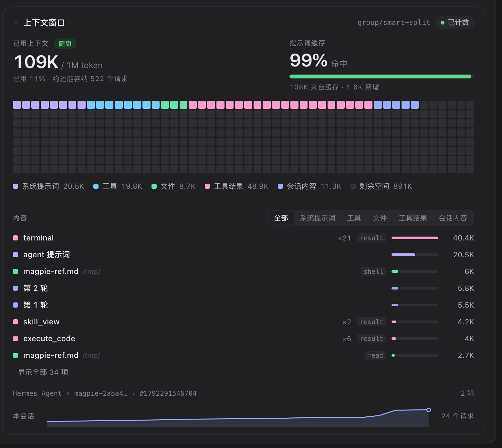
Task: Open the 工具结果 filter tab
Action: [413, 218]
